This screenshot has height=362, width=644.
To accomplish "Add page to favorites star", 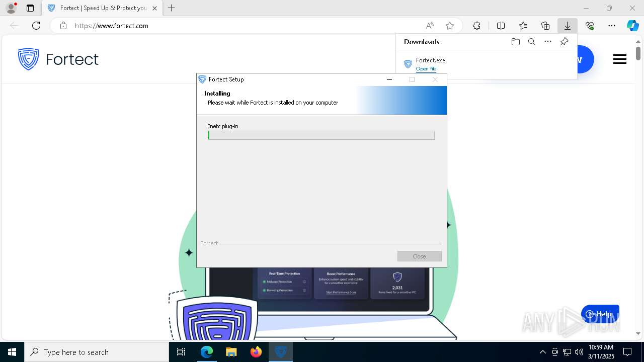I will tap(450, 26).
